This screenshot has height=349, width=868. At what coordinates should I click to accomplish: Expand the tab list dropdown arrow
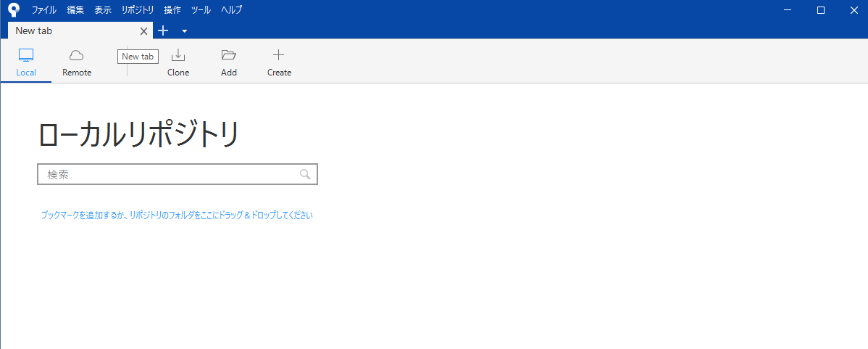click(185, 32)
